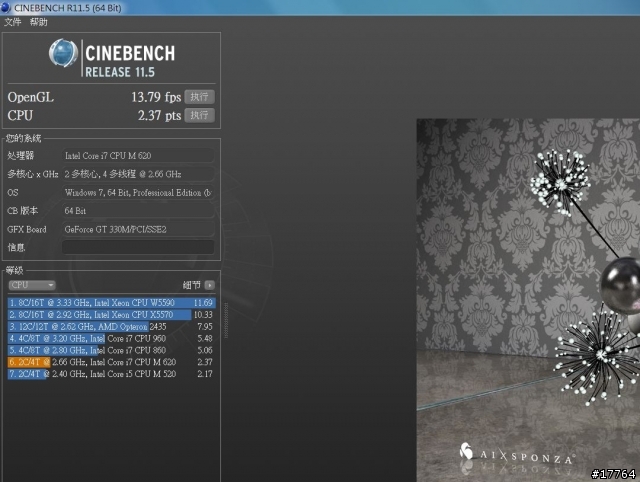This screenshot has width=640, height=482.
Task: Select ranking row AMD Opteron 2435
Action: [x=111, y=327]
